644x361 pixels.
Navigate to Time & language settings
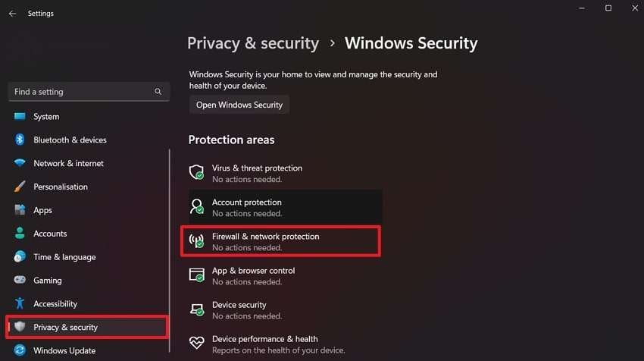pyautogui.click(x=64, y=257)
